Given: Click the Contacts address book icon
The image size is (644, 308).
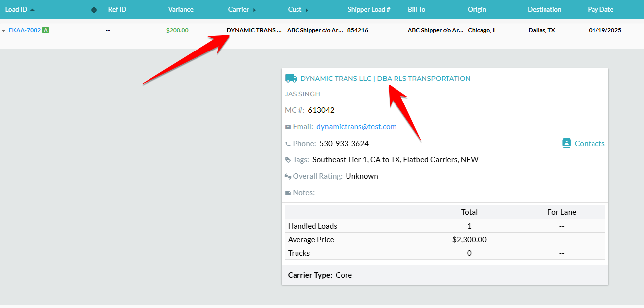Looking at the screenshot, I should [x=567, y=143].
